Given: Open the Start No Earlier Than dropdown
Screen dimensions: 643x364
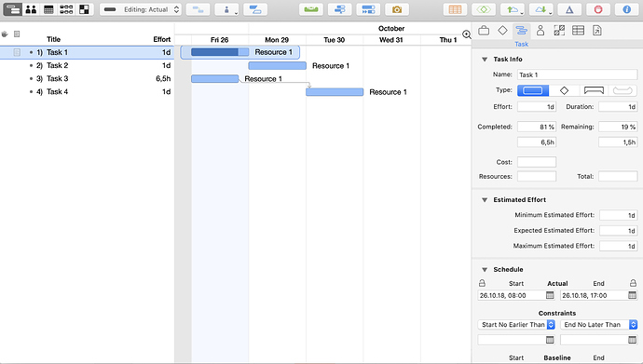Looking at the screenshot, I should coord(516,325).
